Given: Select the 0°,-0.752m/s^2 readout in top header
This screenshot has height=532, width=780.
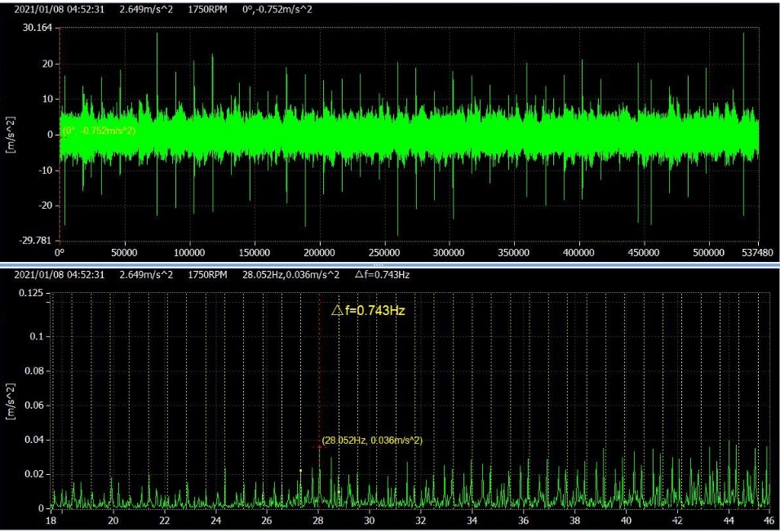Looking at the screenshot, I should tap(277, 9).
